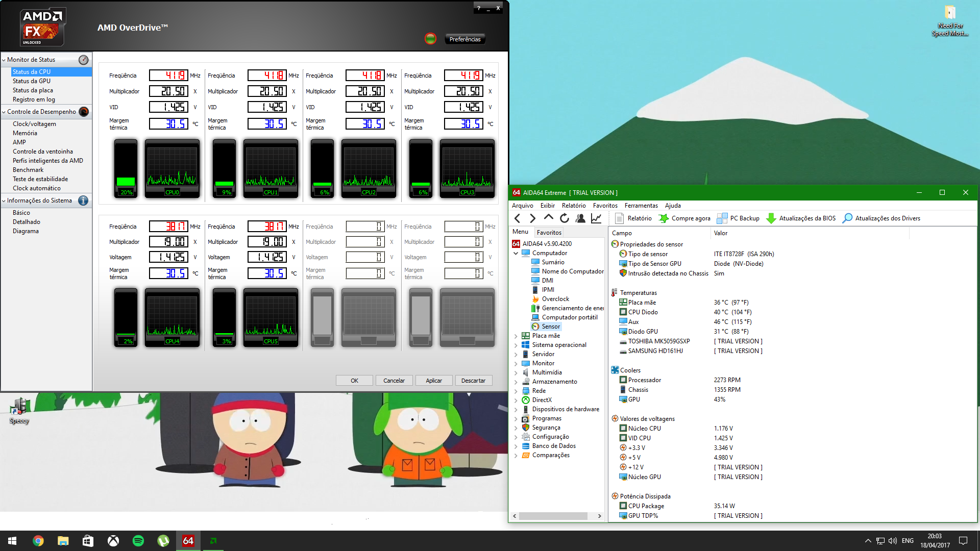Switch to the Menu tab in AIDA64
The image size is (980, 551).
pyautogui.click(x=520, y=232)
